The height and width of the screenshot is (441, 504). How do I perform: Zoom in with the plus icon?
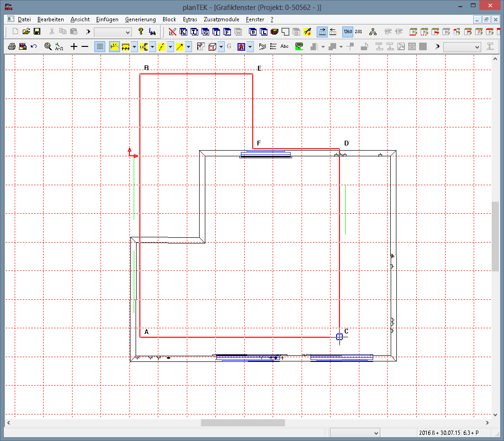click(x=73, y=46)
